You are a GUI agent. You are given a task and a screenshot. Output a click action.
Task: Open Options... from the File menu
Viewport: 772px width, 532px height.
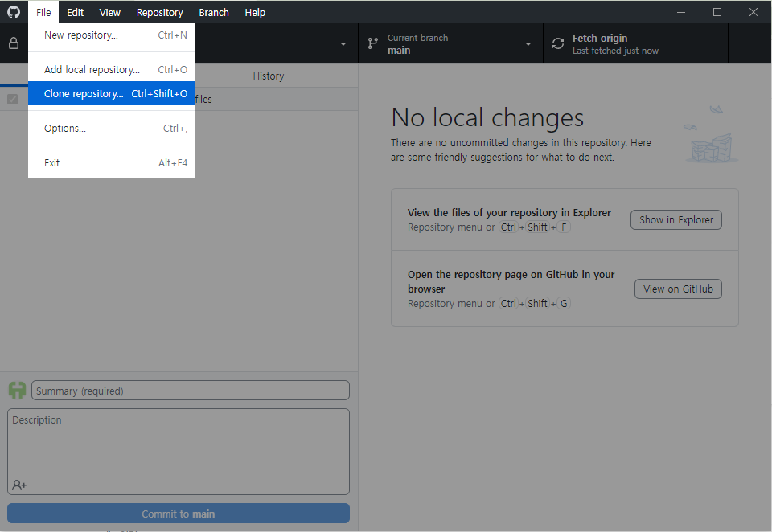click(x=112, y=128)
